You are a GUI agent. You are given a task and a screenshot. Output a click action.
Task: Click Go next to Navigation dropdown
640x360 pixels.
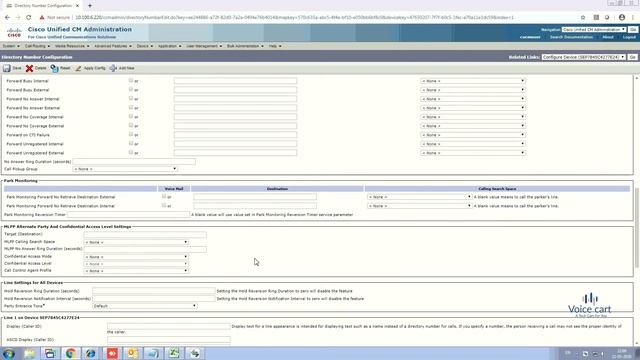pos(633,29)
